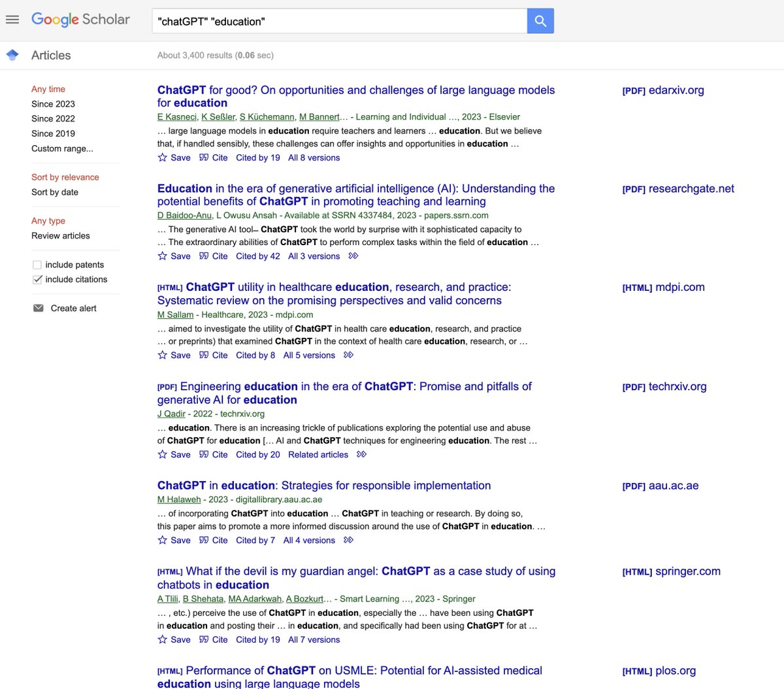
Task: Click the blue search magnifier button
Action: coord(540,21)
